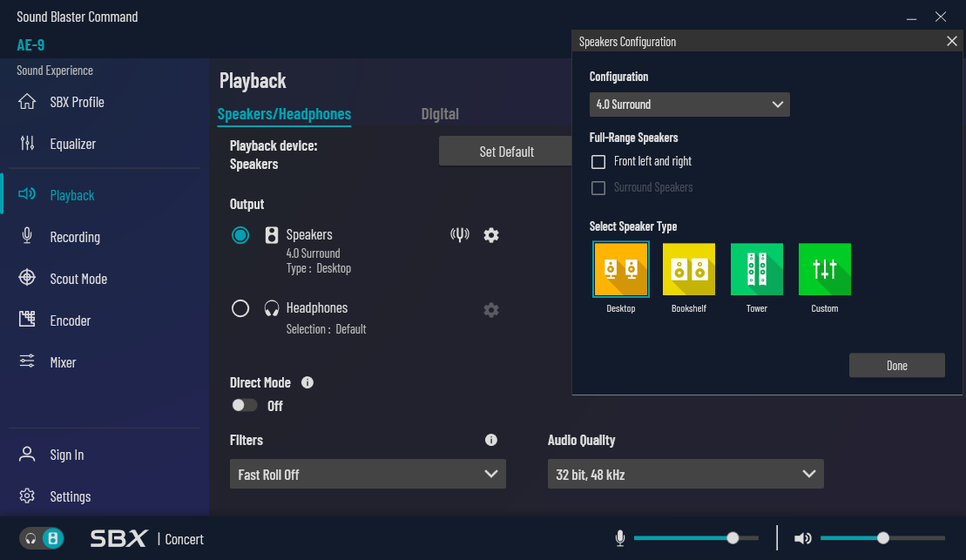Switch to the Digital tab
966x560 pixels.
pyautogui.click(x=440, y=114)
